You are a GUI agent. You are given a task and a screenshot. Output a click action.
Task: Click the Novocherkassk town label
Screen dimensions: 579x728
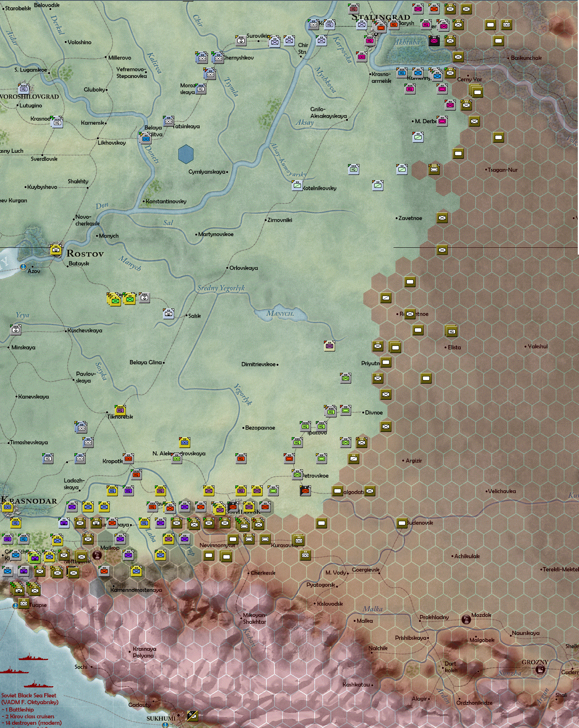pyautogui.click(x=87, y=220)
